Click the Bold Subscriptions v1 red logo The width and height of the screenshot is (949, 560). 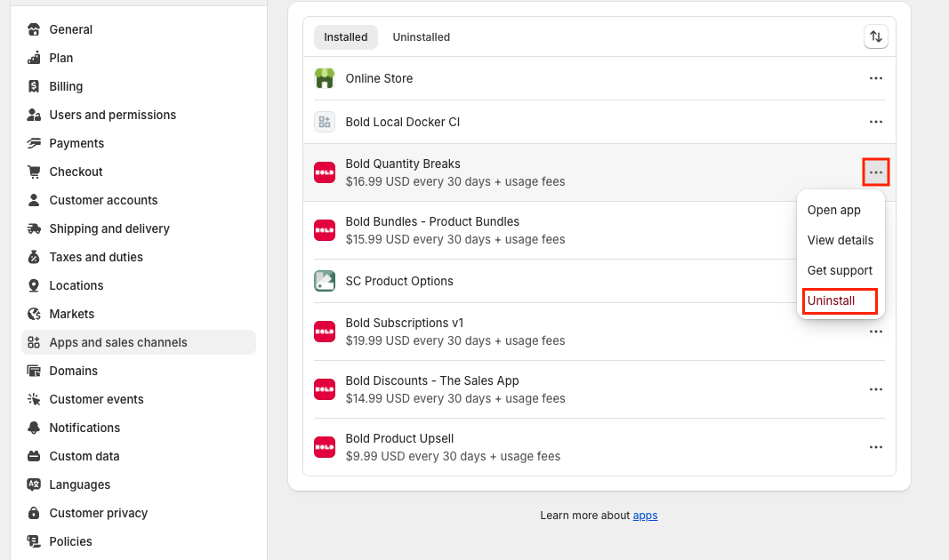pyautogui.click(x=325, y=332)
